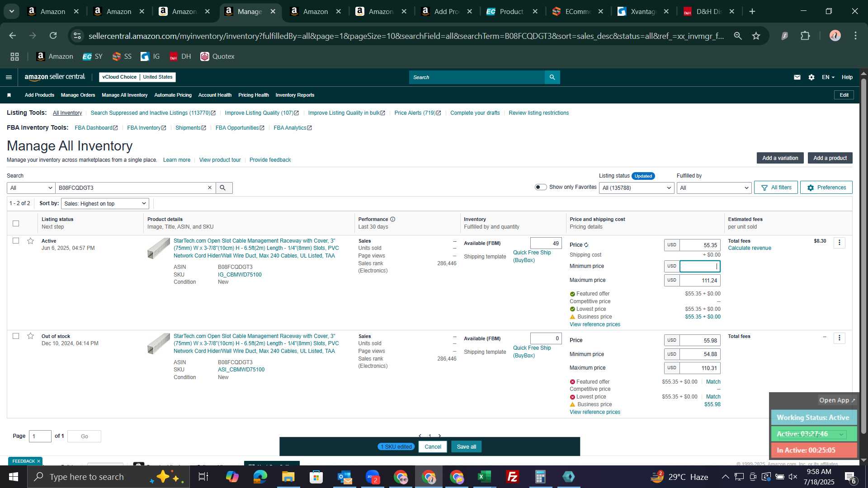Open Sort by Sales: Highest on top dropdown
This screenshot has height=488, width=868.
(x=105, y=203)
